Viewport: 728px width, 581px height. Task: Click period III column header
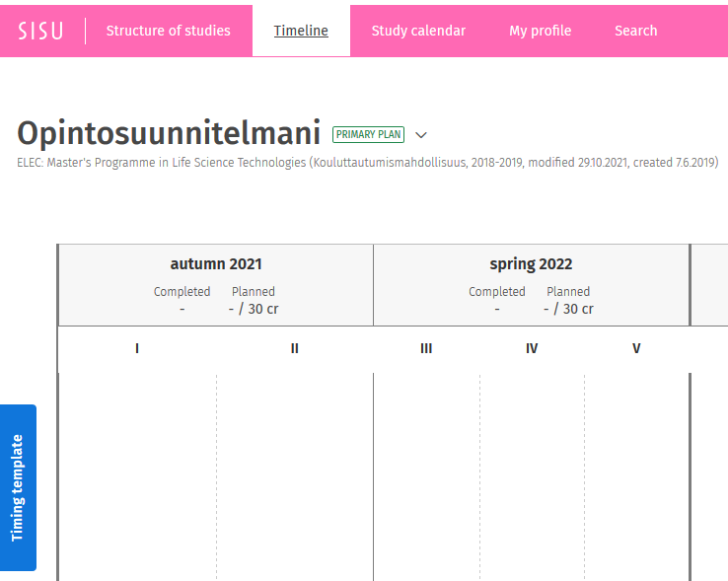tap(426, 348)
